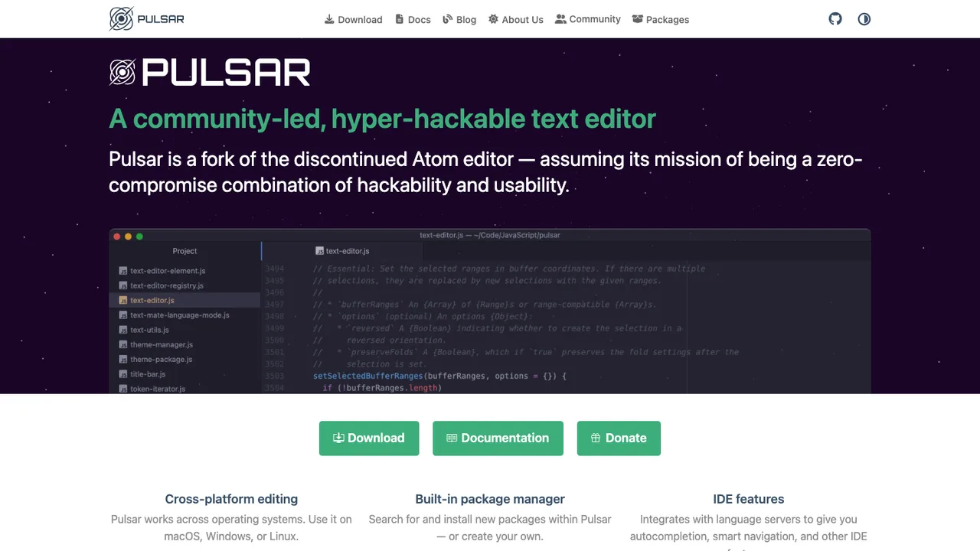Open Community in the navbar
The image size is (980, 551).
[588, 19]
